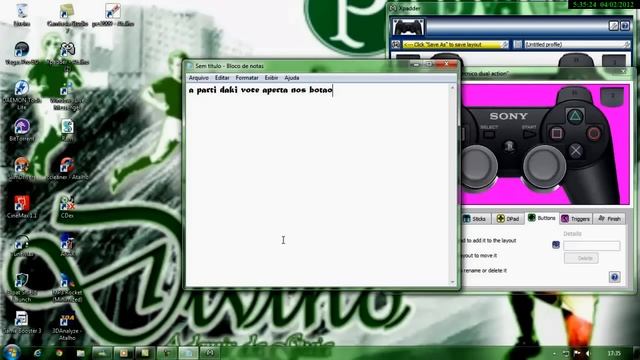Open the Recycle Bin desktop icon
Viewport: 640px width, 360px height.
(x=22, y=15)
